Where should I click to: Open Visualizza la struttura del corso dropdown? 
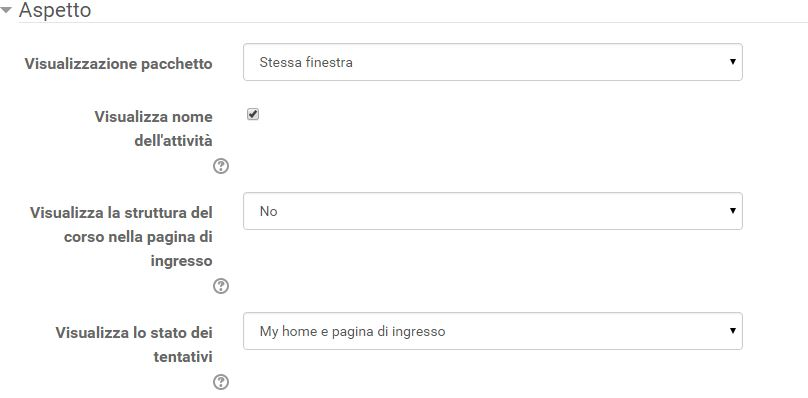(493, 211)
